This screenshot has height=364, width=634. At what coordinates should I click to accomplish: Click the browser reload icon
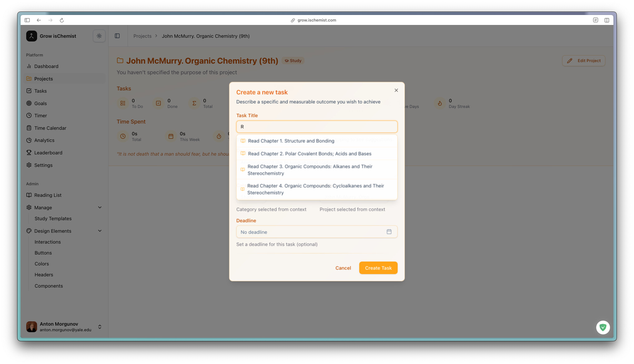(x=62, y=20)
